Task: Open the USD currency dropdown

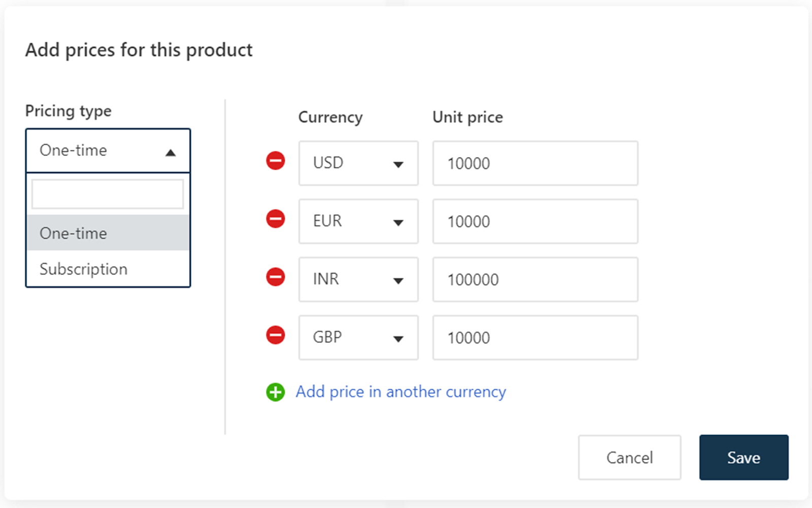Action: pyautogui.click(x=358, y=163)
